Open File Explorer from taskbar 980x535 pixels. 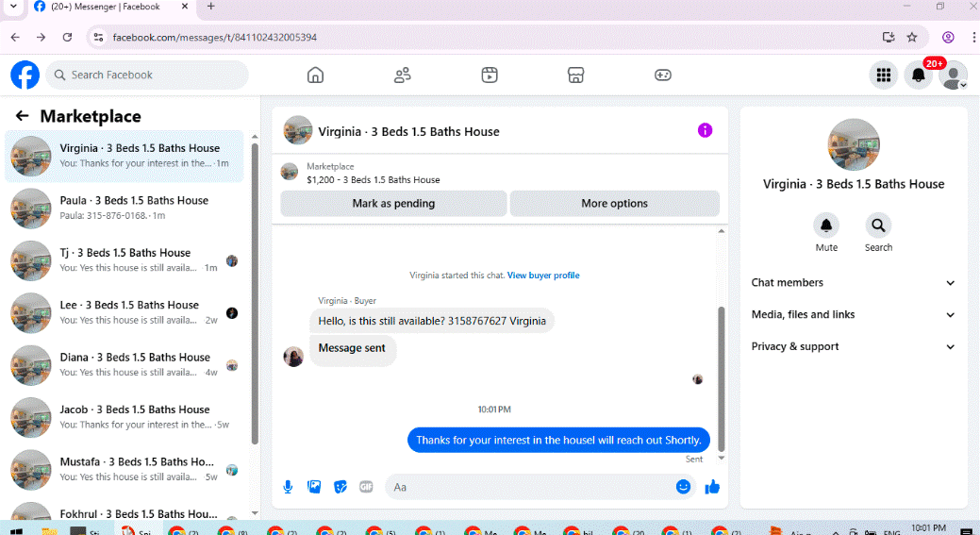[49, 530]
